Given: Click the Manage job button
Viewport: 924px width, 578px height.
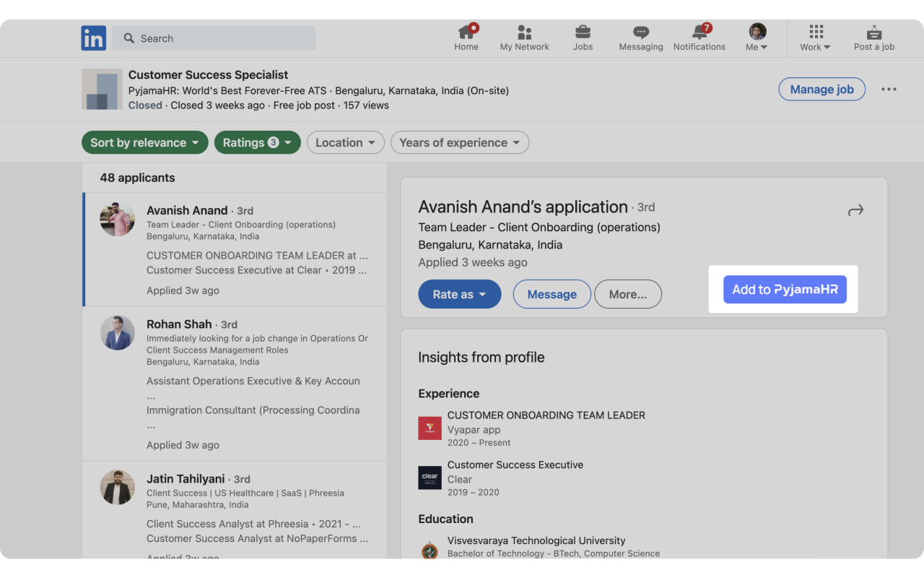Looking at the screenshot, I should point(821,89).
